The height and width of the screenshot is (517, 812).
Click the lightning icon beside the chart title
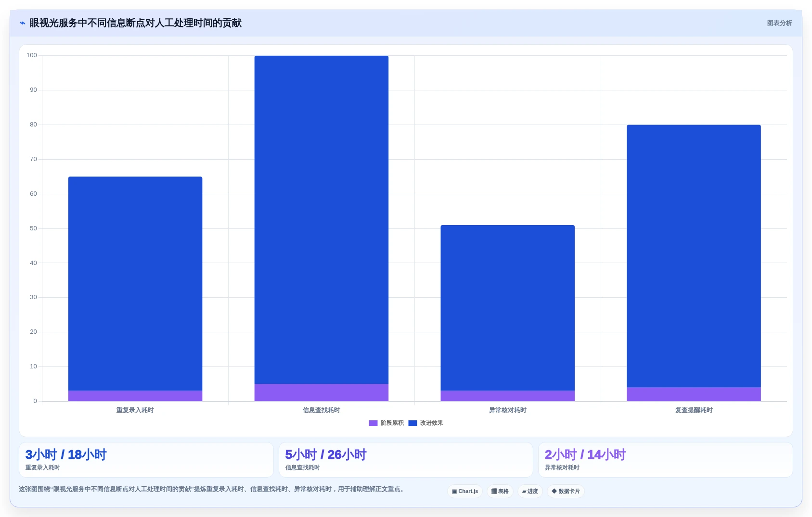[x=22, y=23]
